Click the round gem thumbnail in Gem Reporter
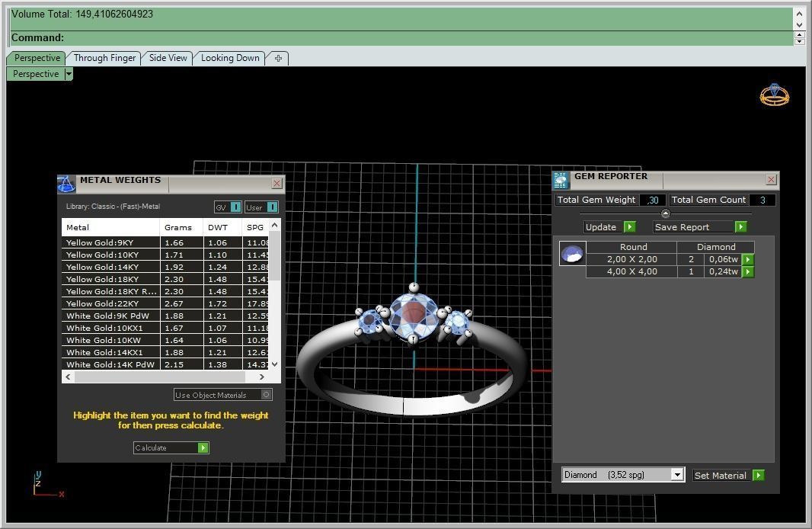 point(572,253)
